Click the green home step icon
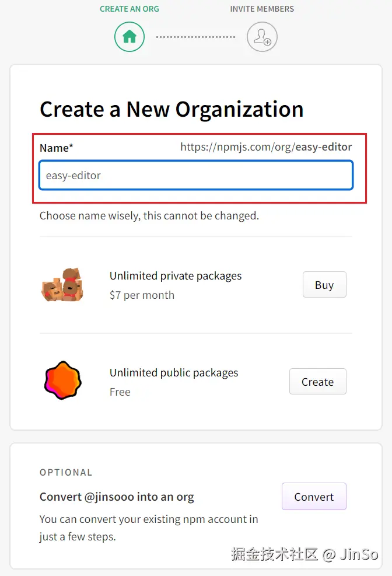Image resolution: width=392 pixels, height=576 pixels. (x=129, y=37)
